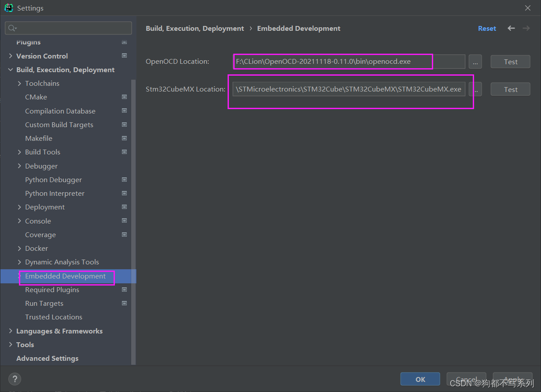
Task: Open the Compilation Database page
Action: tap(60, 111)
